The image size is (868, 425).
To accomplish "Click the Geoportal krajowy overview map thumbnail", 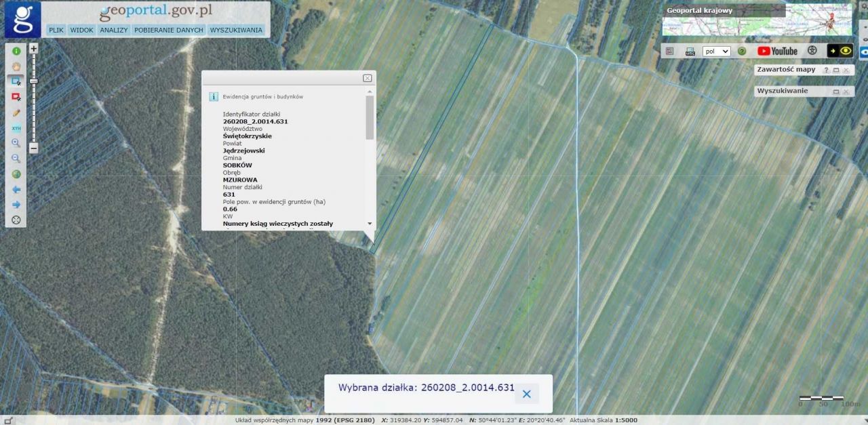I will click(756, 20).
